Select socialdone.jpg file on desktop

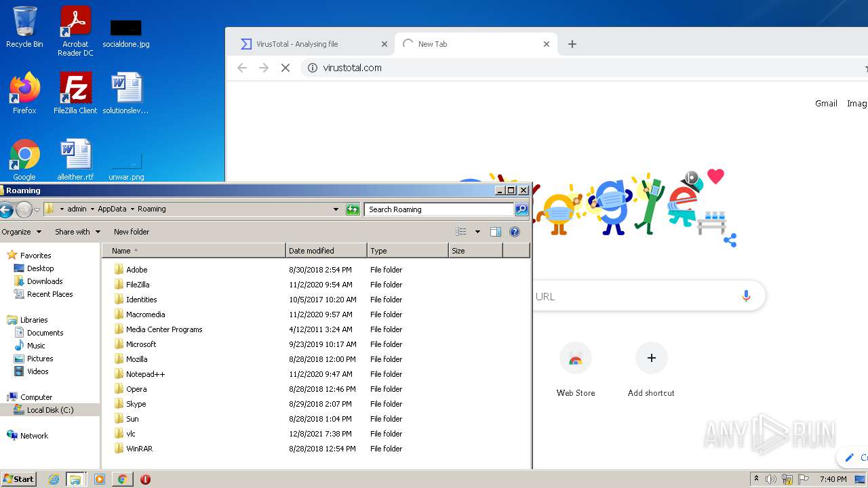(x=126, y=34)
